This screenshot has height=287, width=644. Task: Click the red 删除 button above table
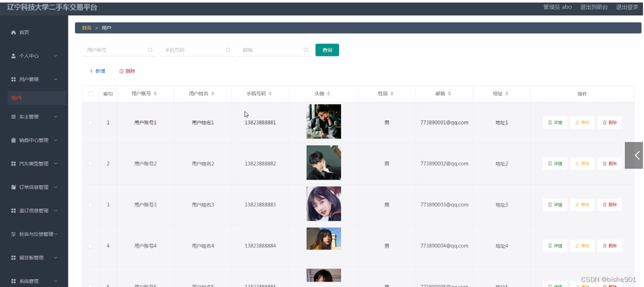point(127,71)
